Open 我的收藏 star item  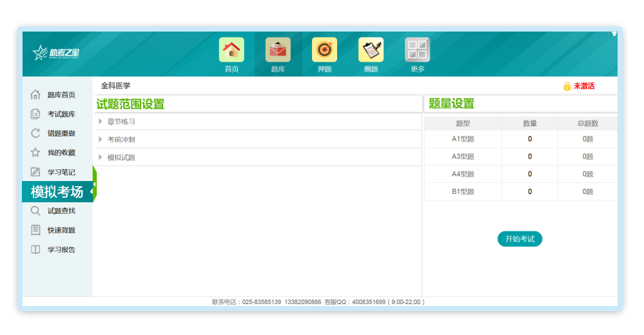click(61, 153)
